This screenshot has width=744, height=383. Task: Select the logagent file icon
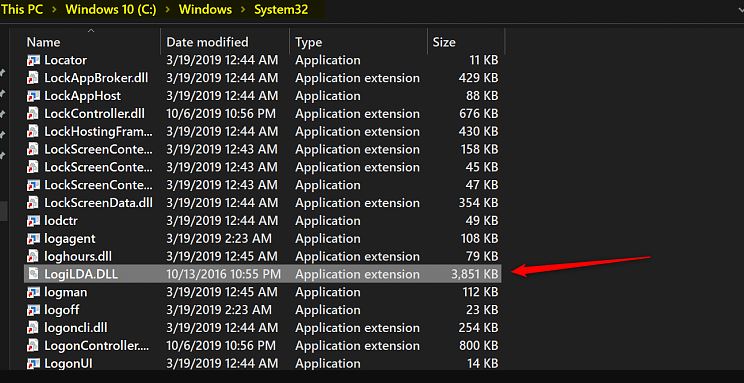click(33, 239)
